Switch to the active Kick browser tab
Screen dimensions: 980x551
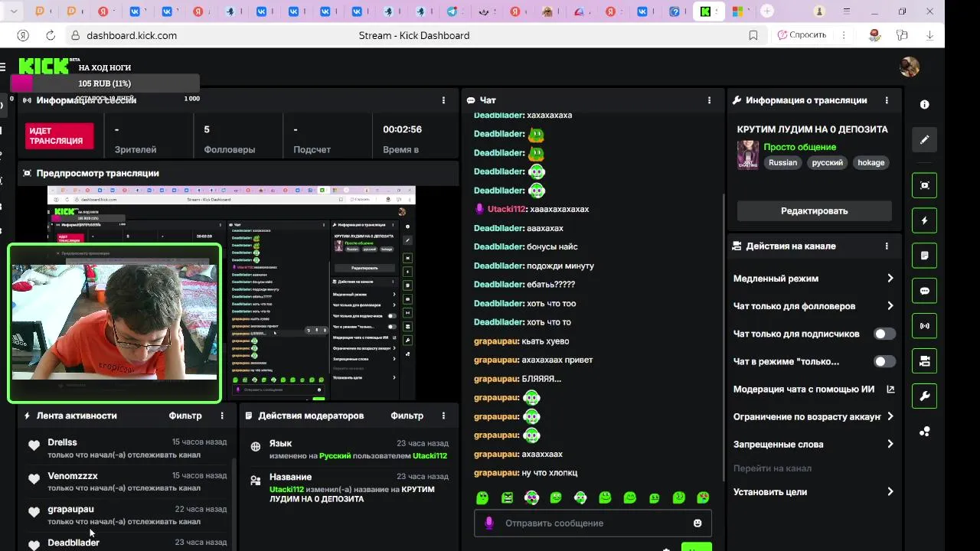pos(709,11)
